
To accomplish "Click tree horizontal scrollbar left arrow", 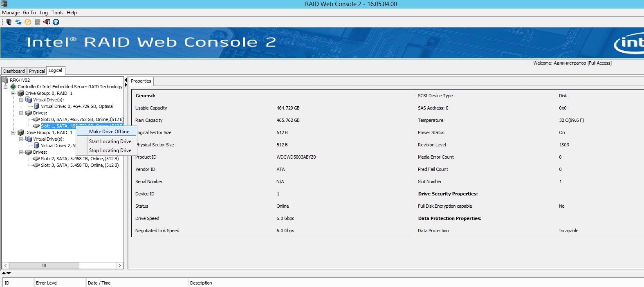I will pos(5,266).
